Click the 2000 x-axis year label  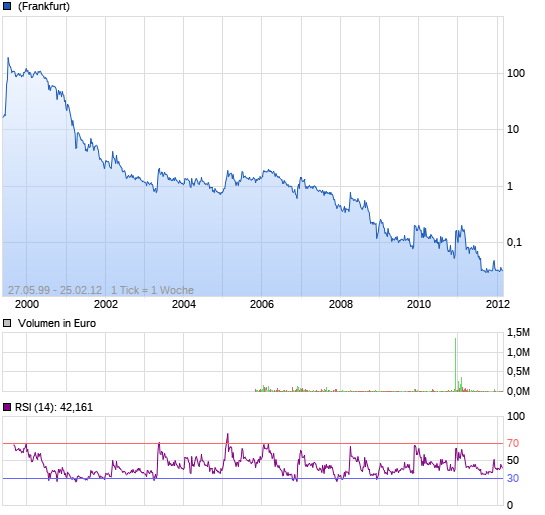[27, 304]
